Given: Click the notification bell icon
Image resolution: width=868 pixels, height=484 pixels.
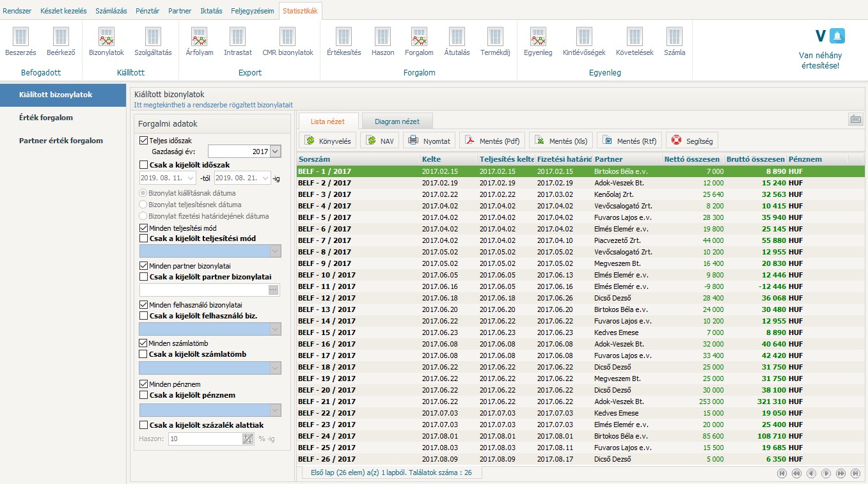Looking at the screenshot, I should pos(837,36).
